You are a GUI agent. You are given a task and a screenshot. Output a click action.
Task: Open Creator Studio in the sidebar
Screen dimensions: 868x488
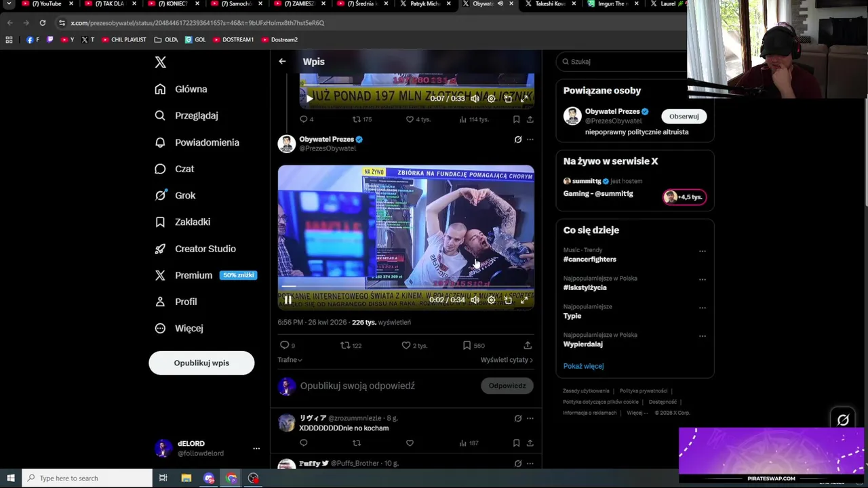click(195, 249)
